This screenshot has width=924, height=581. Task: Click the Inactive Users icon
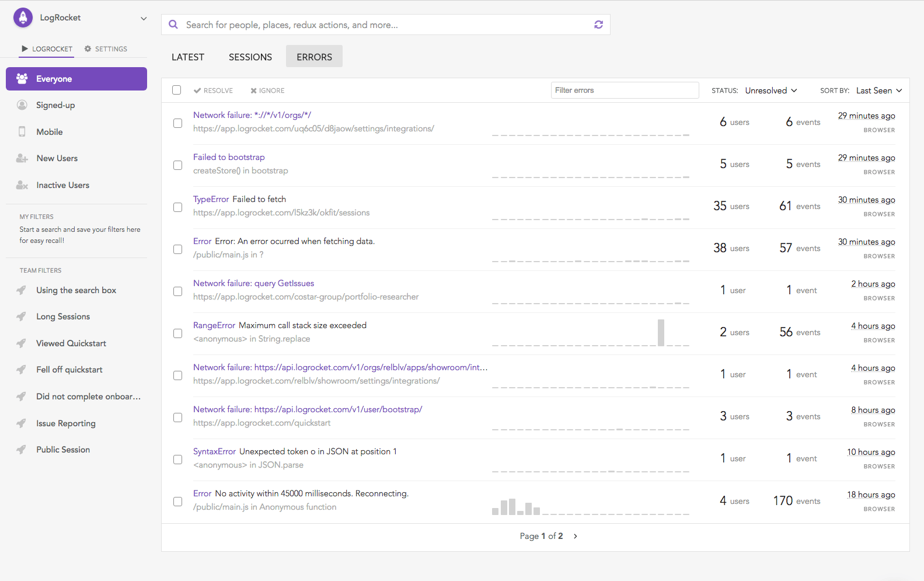click(22, 185)
